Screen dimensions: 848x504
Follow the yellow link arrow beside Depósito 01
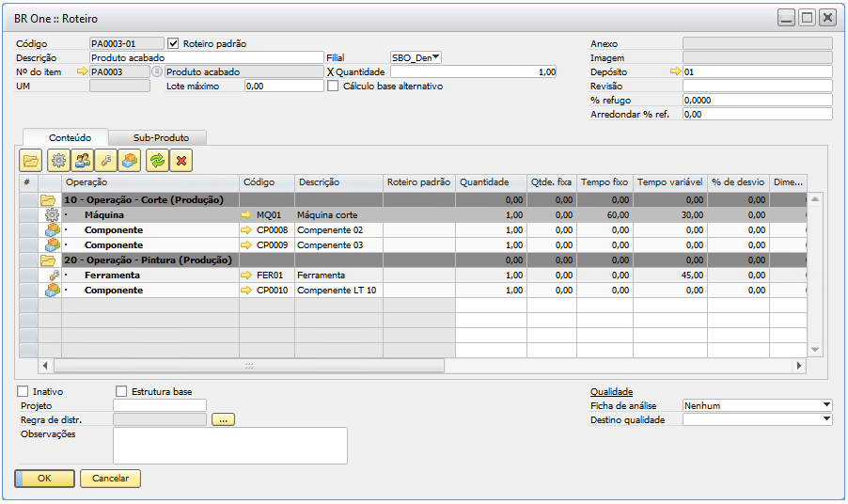click(x=675, y=71)
